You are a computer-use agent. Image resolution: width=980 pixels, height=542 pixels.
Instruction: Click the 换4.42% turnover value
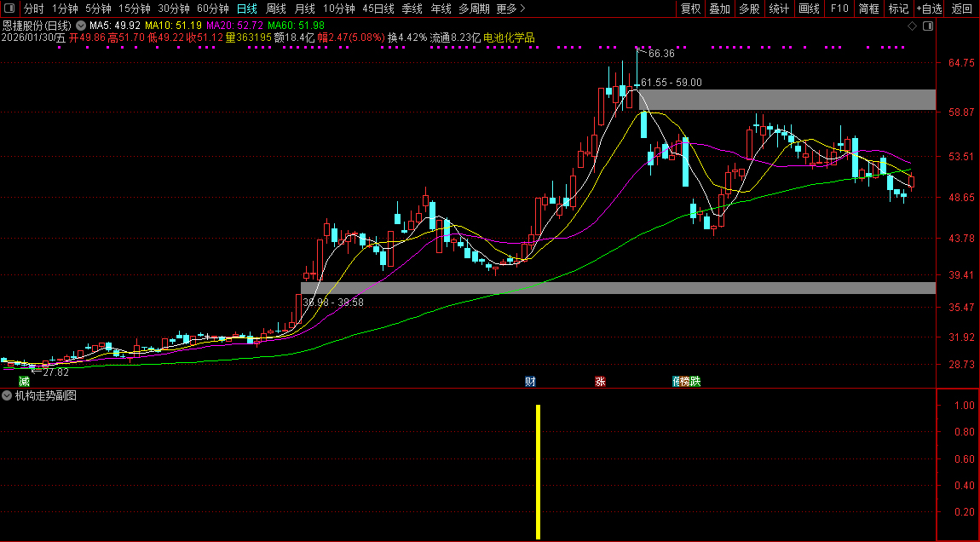click(406, 37)
